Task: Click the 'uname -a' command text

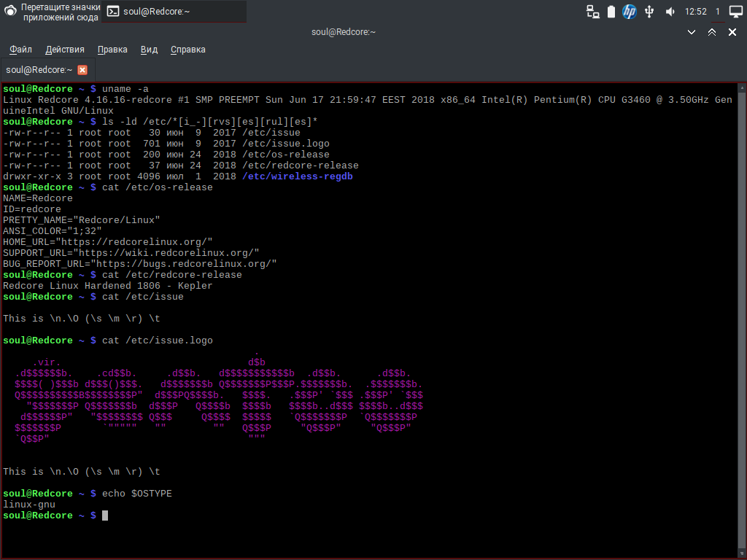Action: [x=125, y=89]
